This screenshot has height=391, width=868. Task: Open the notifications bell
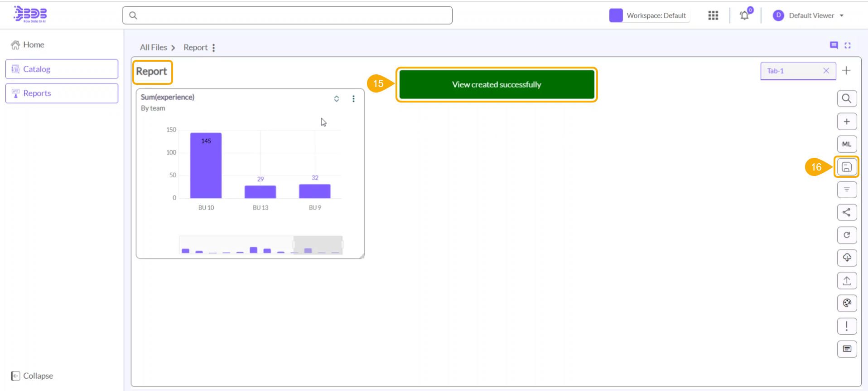click(x=744, y=15)
